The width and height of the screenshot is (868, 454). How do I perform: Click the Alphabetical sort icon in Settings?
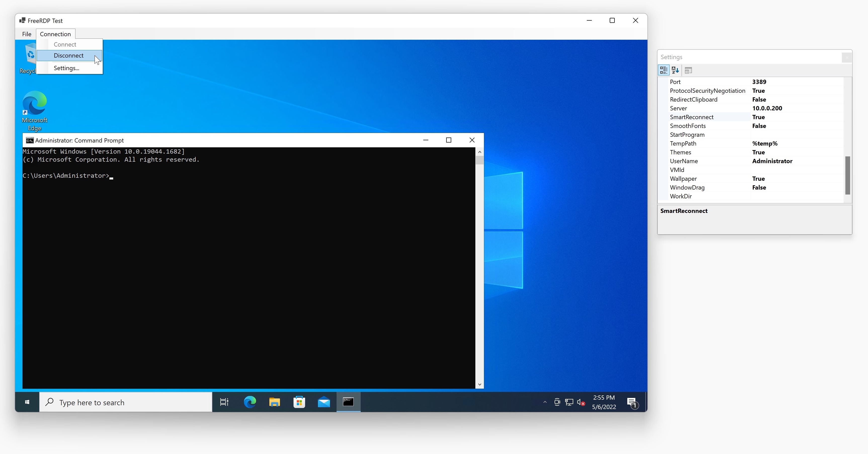coord(675,70)
